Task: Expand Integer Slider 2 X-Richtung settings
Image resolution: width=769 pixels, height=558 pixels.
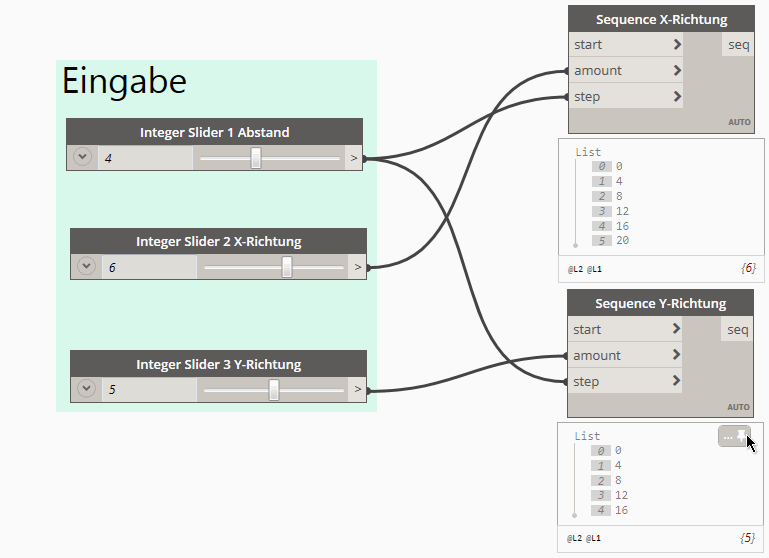Action: (x=86, y=267)
